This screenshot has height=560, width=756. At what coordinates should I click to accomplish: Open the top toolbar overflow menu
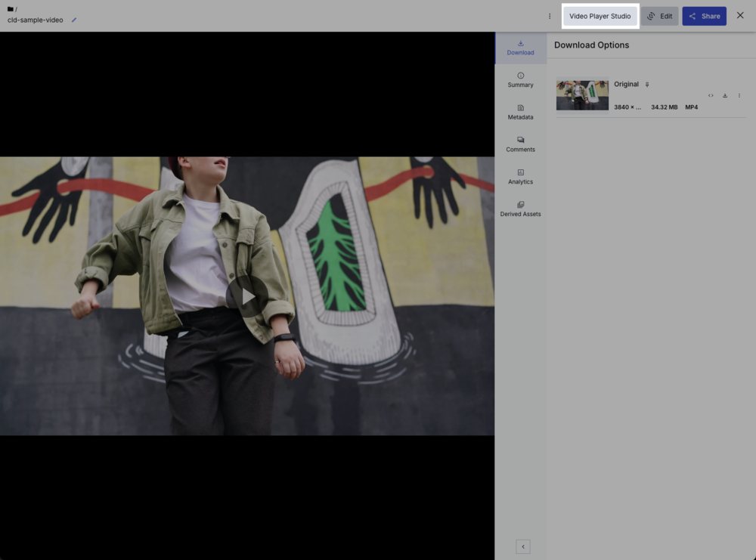[550, 16]
